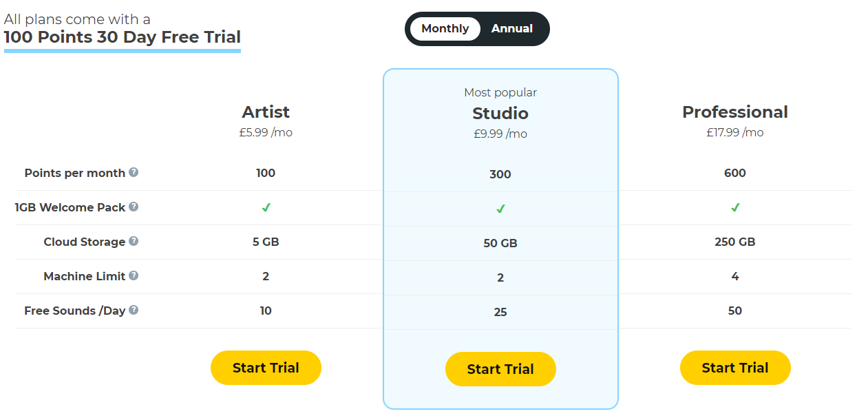Click the Cloud Storage info icon

click(x=134, y=241)
